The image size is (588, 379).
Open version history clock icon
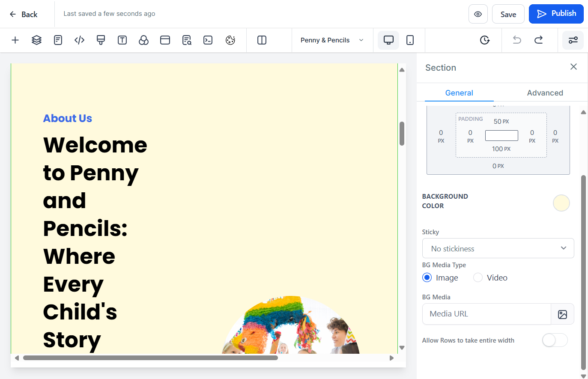[485, 40]
